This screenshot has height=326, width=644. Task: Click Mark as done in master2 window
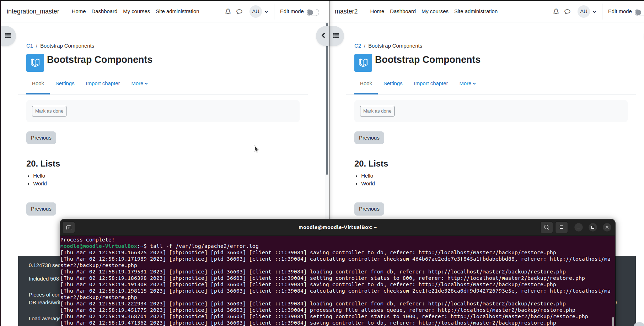click(x=377, y=111)
